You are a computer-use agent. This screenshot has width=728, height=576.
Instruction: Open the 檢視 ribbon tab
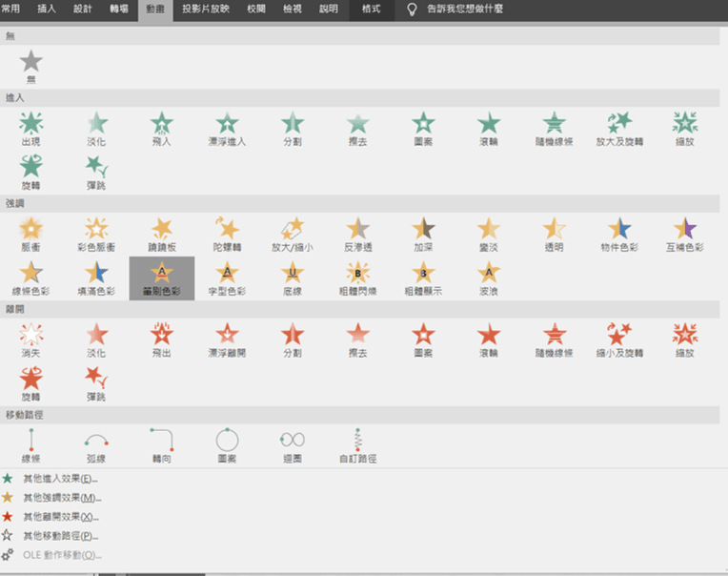pos(293,9)
